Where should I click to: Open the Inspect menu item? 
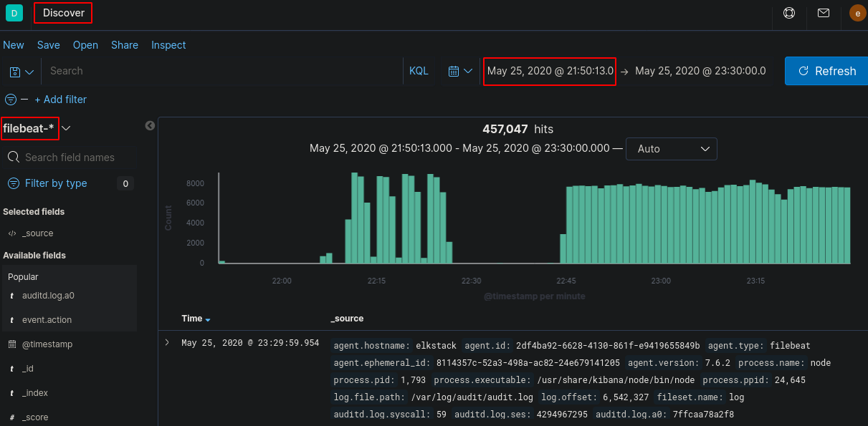click(x=168, y=45)
